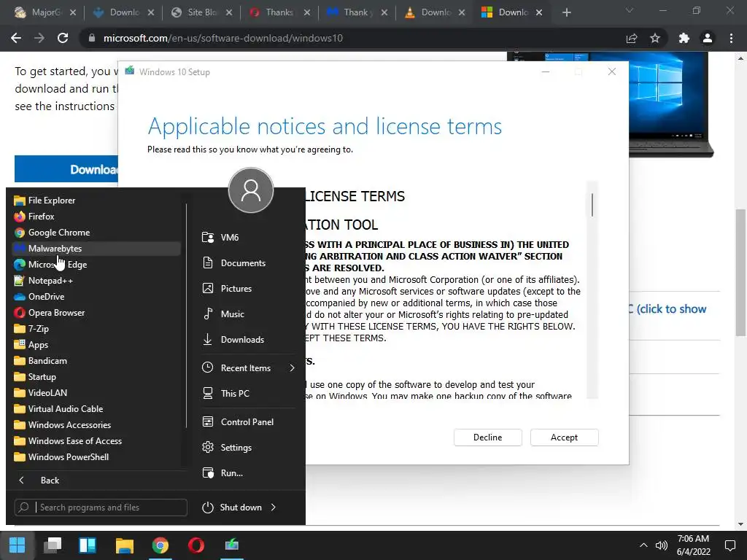
Task: Launch Notepad++ from the programs list
Action: tap(96, 281)
